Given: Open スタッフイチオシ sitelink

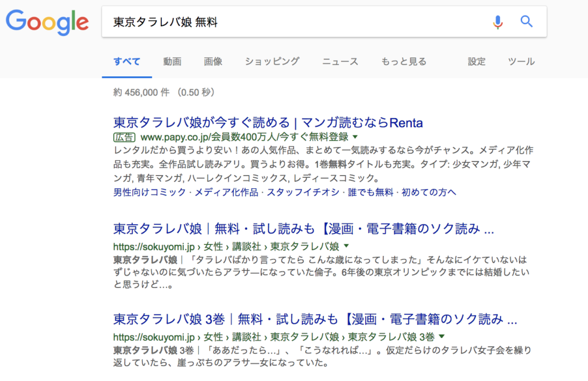Looking at the screenshot, I should click(303, 192).
